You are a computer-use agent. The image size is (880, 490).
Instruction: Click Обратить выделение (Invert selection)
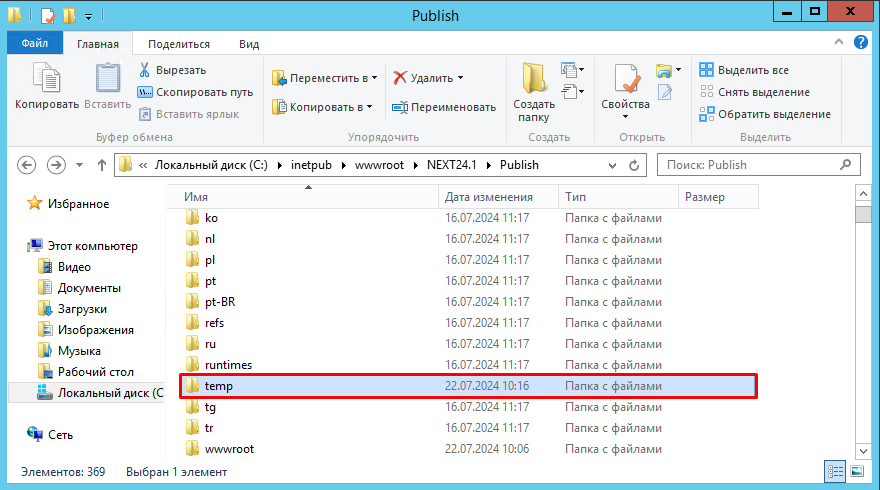click(x=765, y=114)
